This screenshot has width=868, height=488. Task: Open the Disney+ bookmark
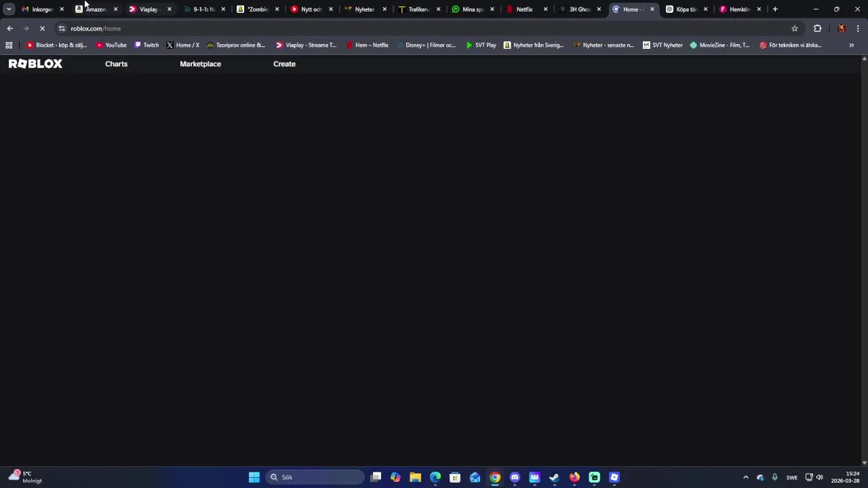click(x=426, y=45)
